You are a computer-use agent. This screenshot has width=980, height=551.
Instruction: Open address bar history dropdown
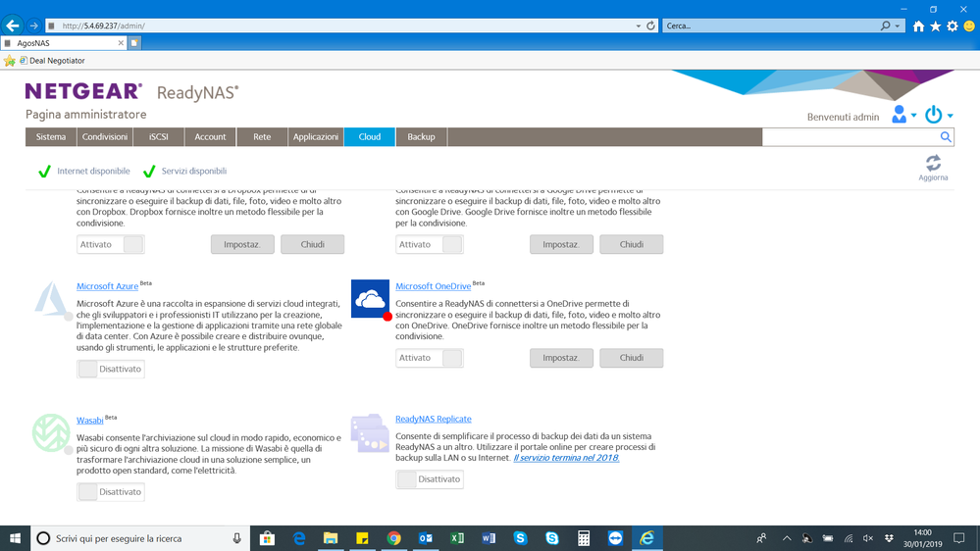point(638,25)
